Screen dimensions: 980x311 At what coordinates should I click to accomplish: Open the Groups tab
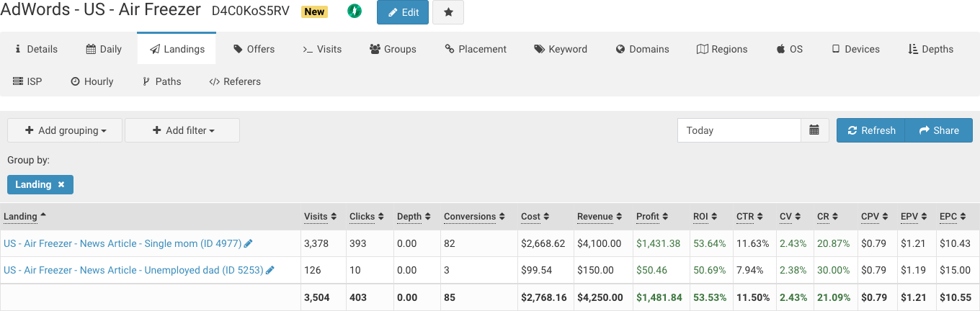(x=393, y=49)
